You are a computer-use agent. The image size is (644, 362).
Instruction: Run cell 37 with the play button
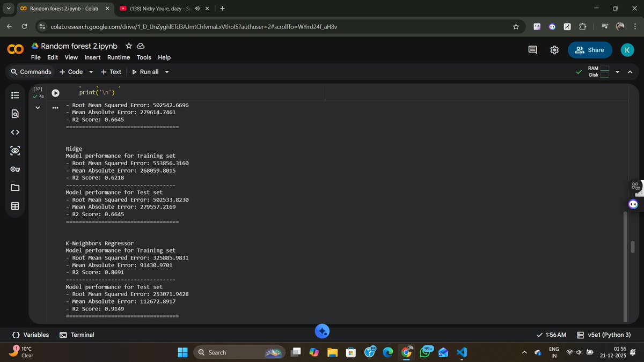(x=55, y=93)
